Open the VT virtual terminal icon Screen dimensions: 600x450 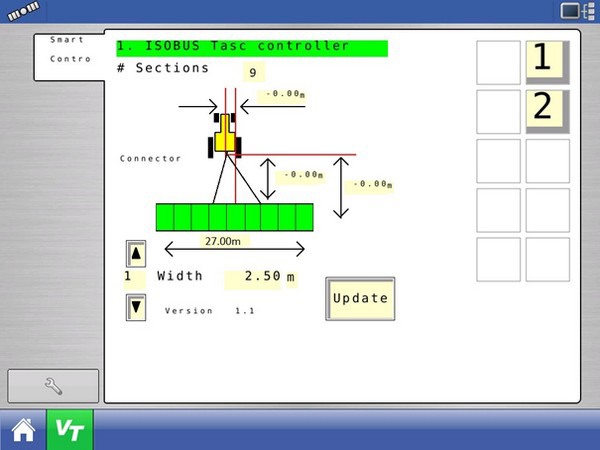(69, 429)
